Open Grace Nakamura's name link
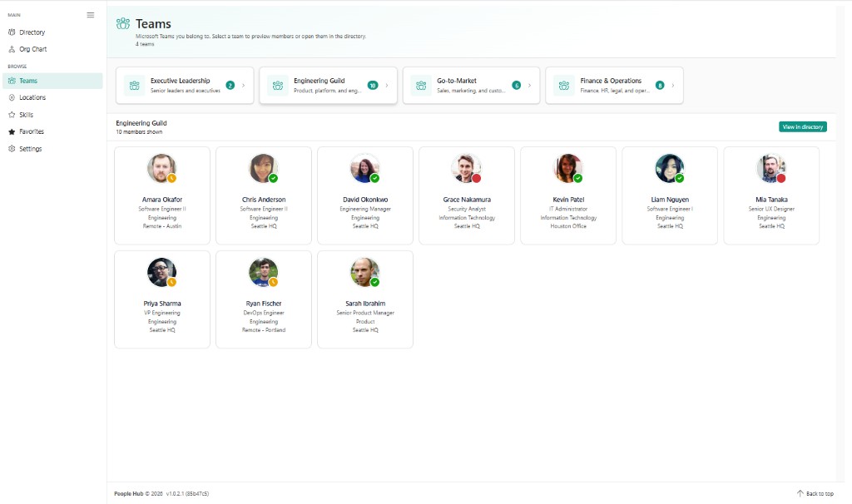Image resolution: width=852 pixels, height=504 pixels. click(467, 200)
